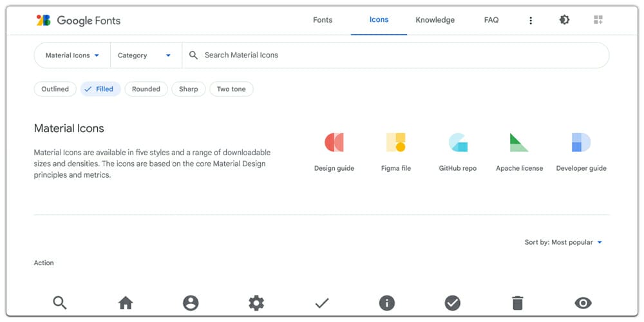Toggle the Filled style chip
Image resolution: width=644 pixels, height=322 pixels.
100,89
